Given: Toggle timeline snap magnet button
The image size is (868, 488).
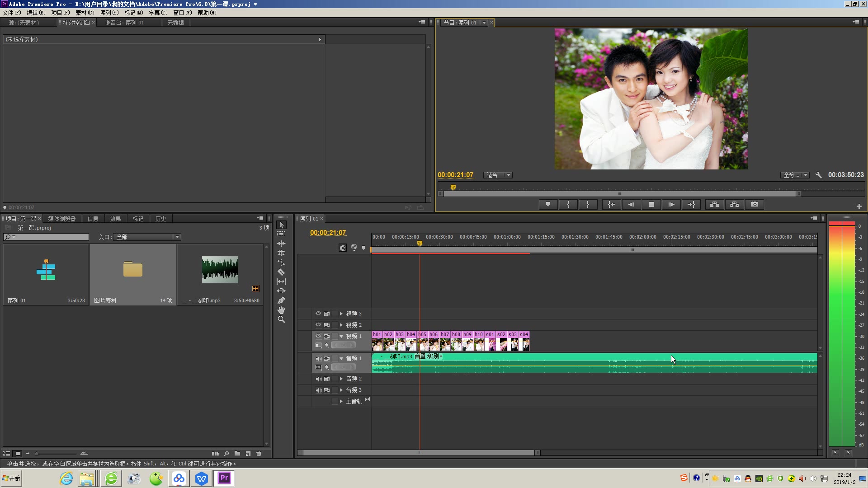Looking at the screenshot, I should [x=343, y=248].
